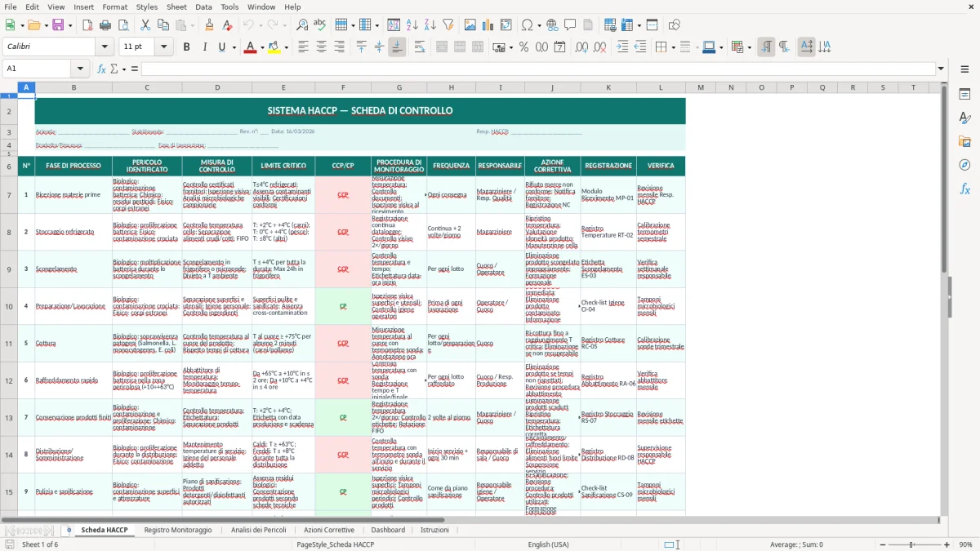The width and height of the screenshot is (980, 551).
Task: Toggle Italic formatting
Action: 204,47
